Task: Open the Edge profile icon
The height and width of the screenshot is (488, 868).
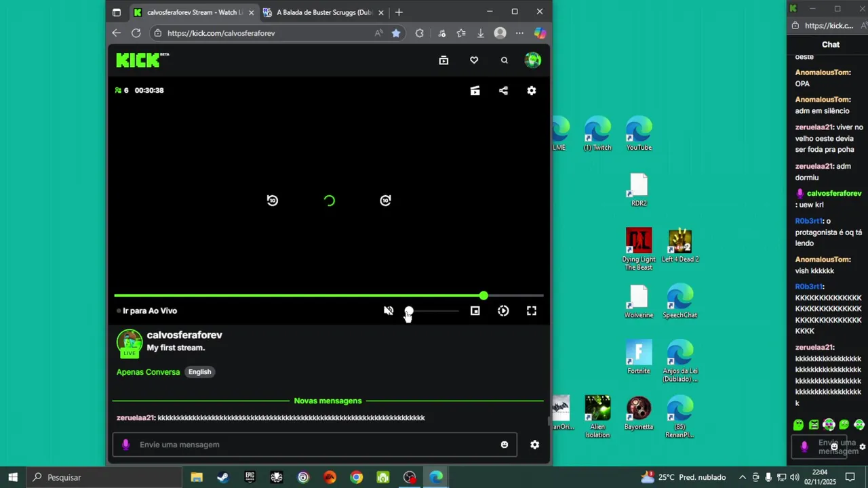Action: click(500, 33)
